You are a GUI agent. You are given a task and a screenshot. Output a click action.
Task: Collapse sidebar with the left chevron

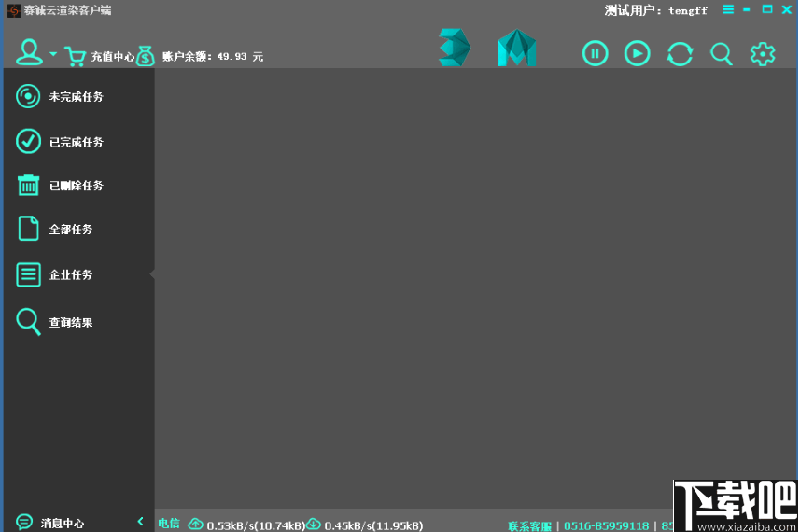click(140, 522)
